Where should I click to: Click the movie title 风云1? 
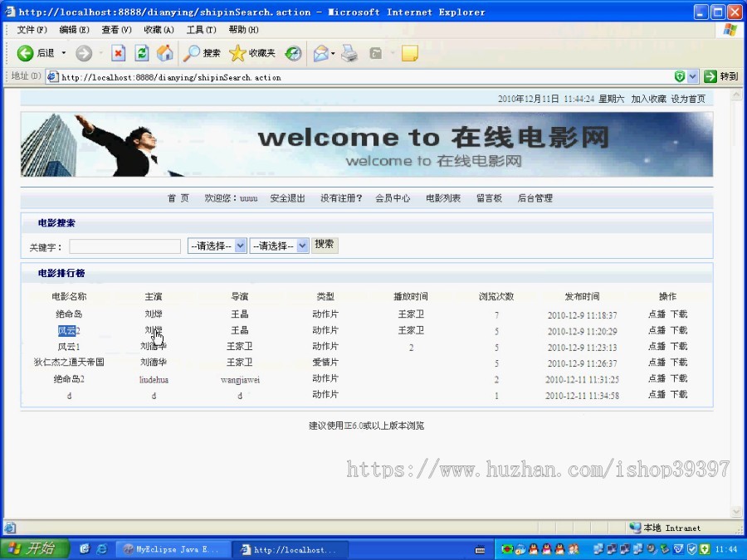[x=69, y=346]
